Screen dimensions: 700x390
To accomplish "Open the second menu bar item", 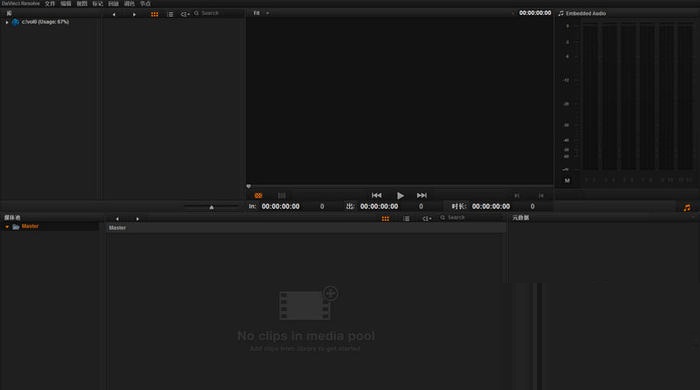I will 50,4.
